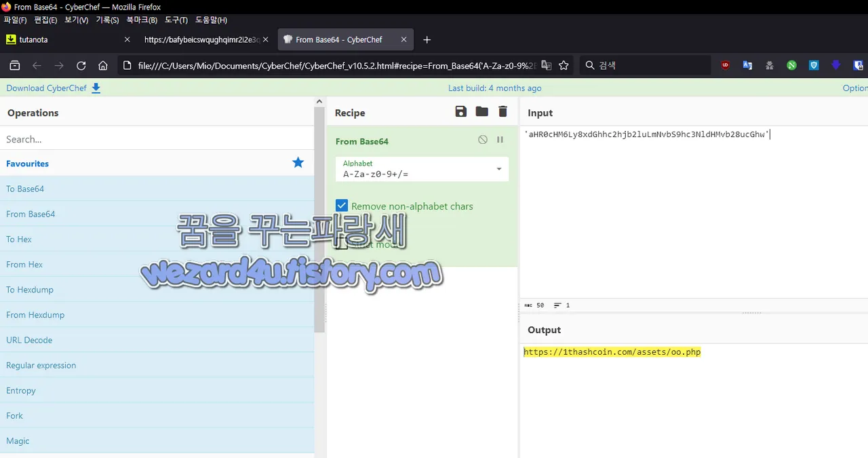Screen dimensions: 868x458
Task: Select From Base64 in operations list
Action: [x=157, y=214]
